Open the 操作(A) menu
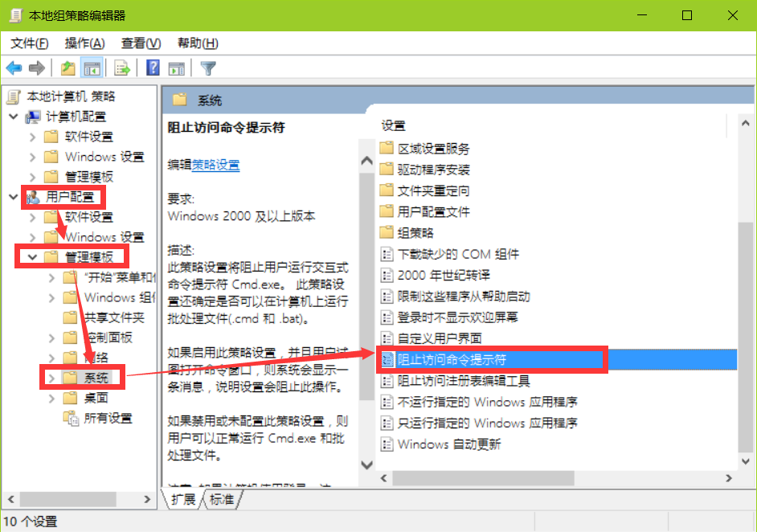 [84, 43]
